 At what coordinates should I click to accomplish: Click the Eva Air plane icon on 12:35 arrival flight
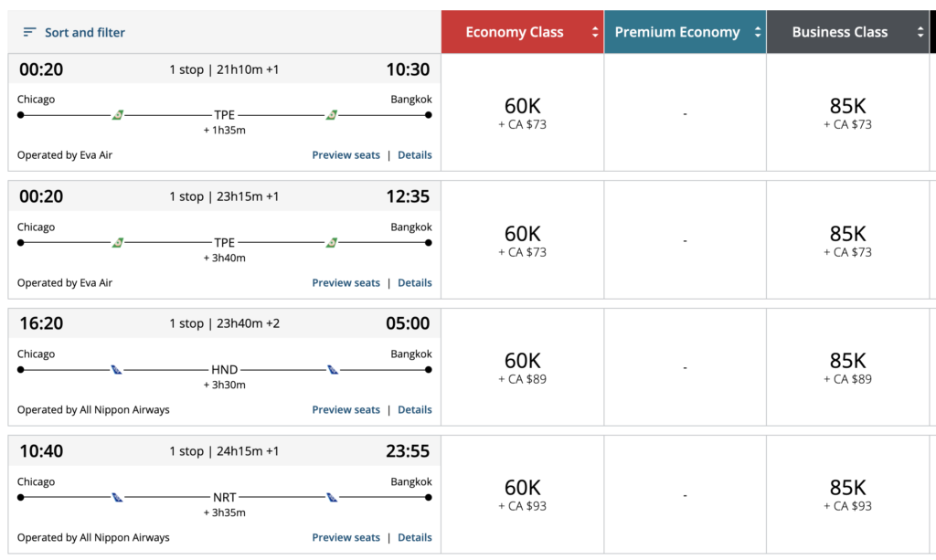116,242
